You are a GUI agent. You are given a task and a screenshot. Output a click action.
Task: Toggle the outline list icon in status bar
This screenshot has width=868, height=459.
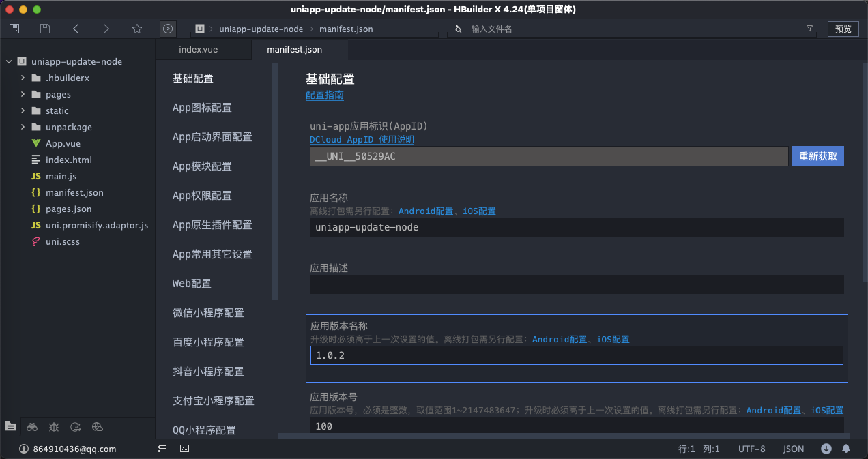(162, 449)
